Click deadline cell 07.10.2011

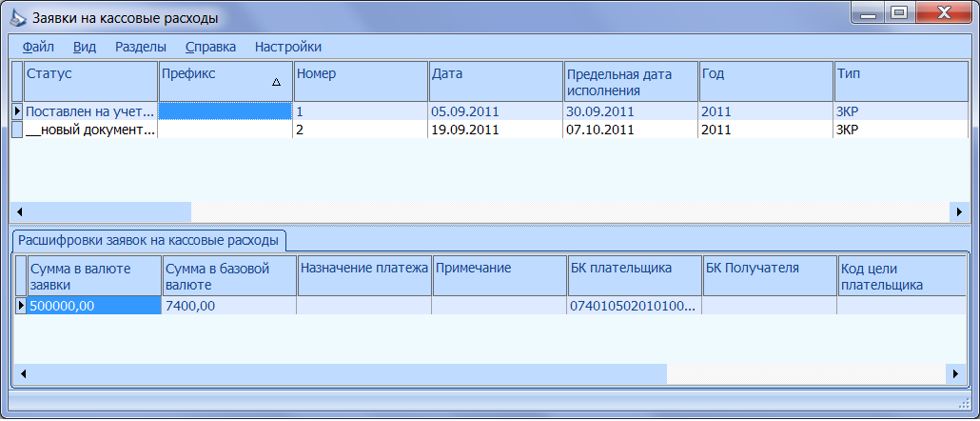click(x=631, y=130)
